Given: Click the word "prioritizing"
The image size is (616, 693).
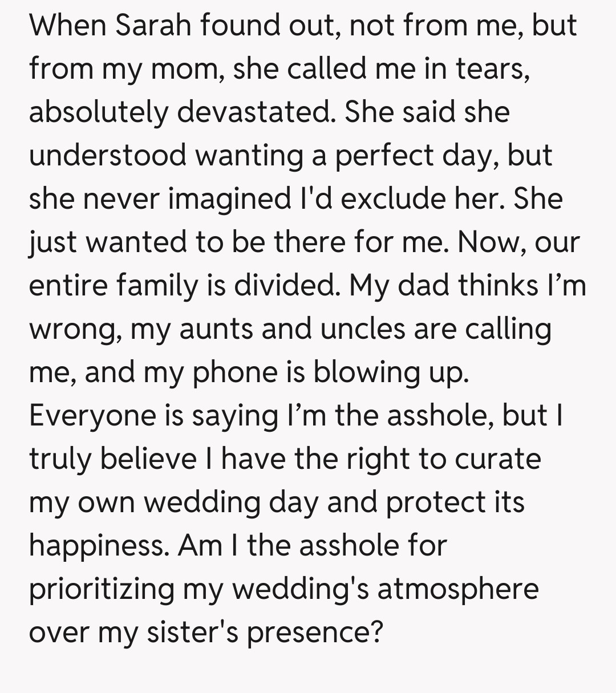Looking at the screenshot, I should [102, 589].
